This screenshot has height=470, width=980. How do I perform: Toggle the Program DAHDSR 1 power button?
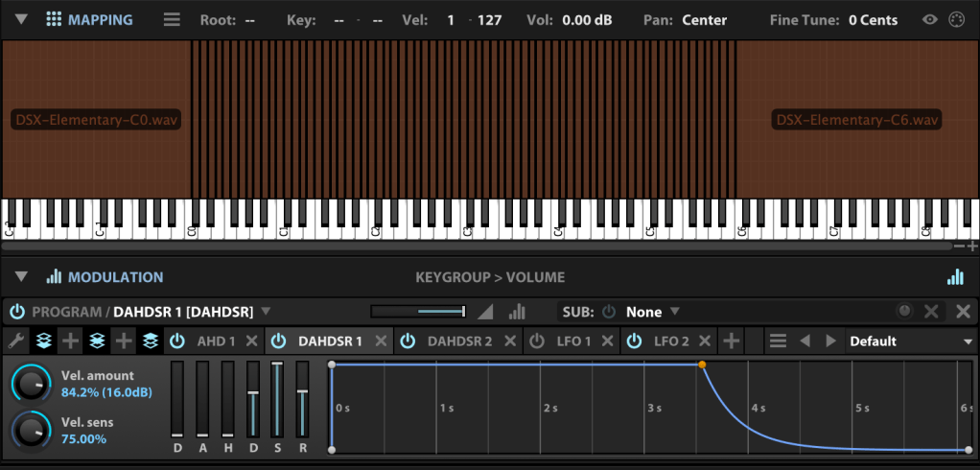point(16,312)
